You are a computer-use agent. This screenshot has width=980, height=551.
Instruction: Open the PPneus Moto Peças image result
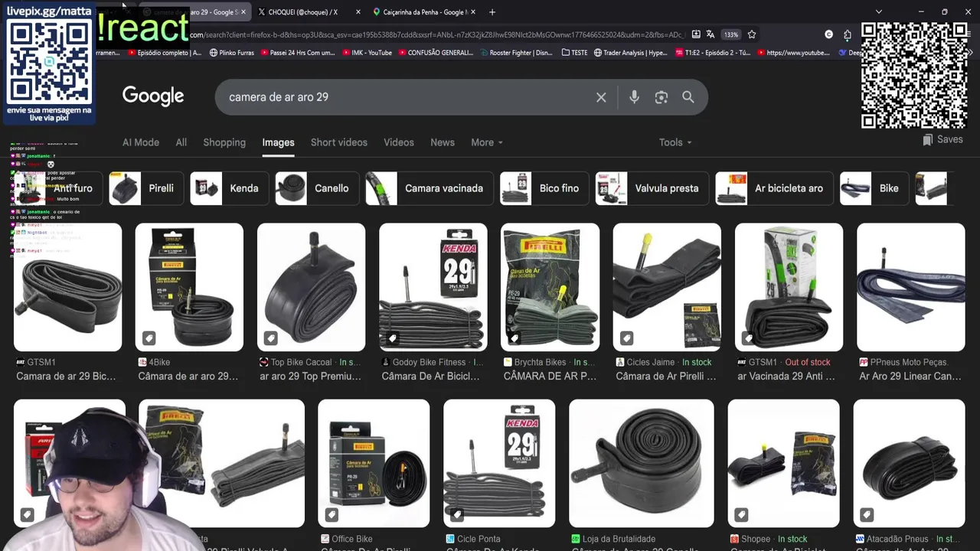[911, 287]
